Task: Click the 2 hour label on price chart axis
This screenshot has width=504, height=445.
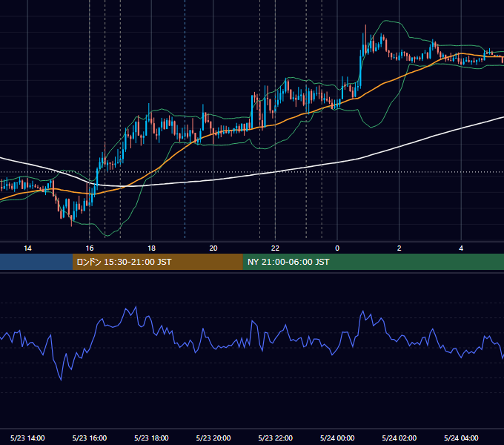Action: tap(399, 248)
